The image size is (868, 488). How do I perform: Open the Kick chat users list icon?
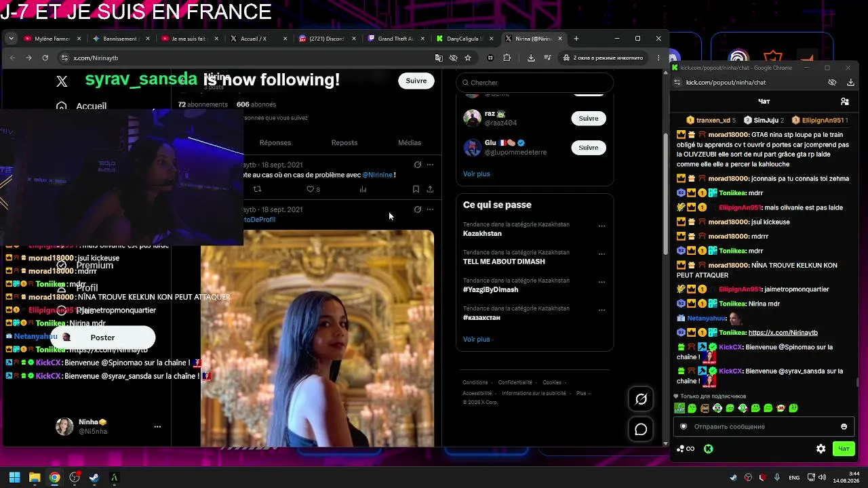pos(844,101)
